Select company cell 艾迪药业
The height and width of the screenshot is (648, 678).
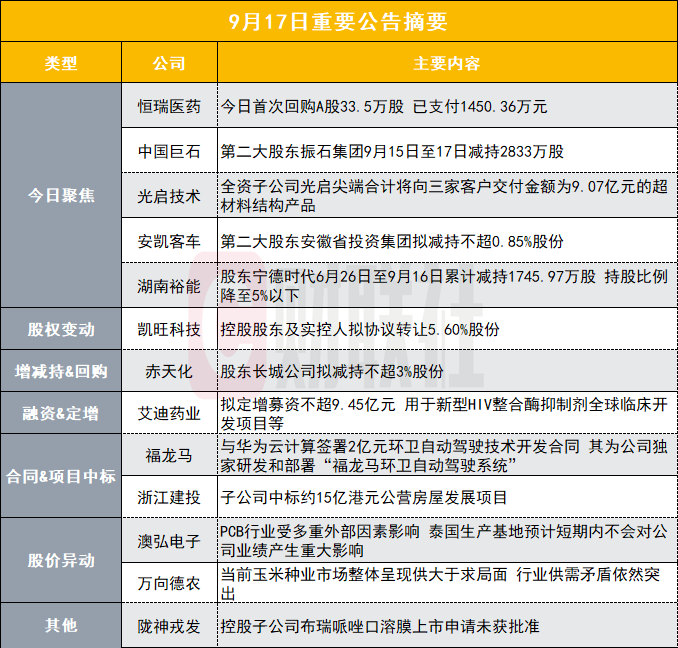[169, 413]
